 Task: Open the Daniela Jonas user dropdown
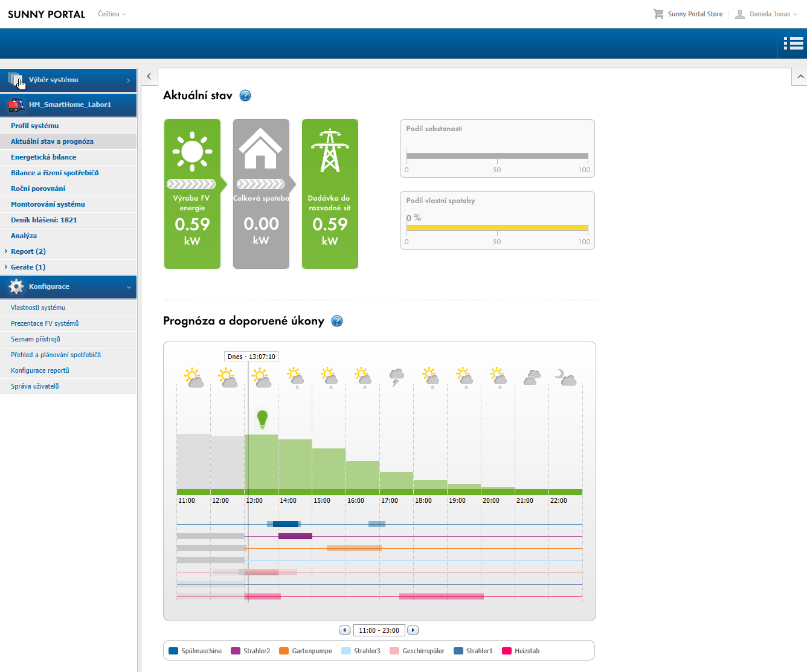(773, 14)
